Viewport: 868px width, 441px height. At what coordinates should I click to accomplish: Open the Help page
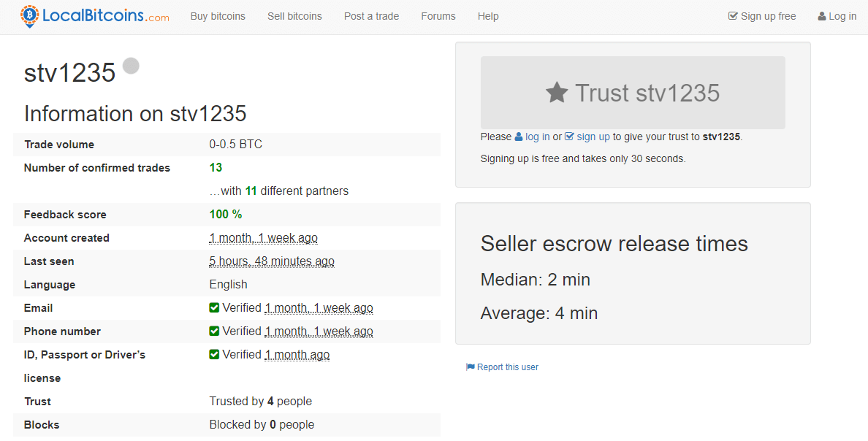pos(488,16)
